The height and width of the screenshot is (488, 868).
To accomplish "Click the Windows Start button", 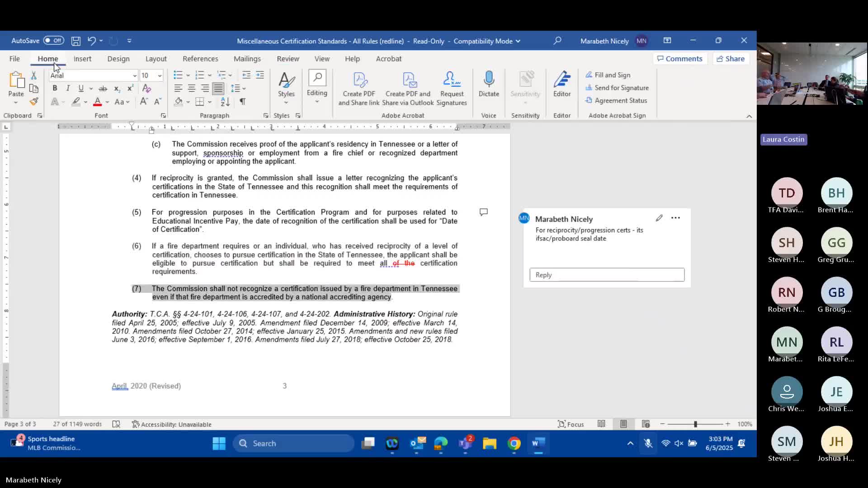I will (219, 443).
